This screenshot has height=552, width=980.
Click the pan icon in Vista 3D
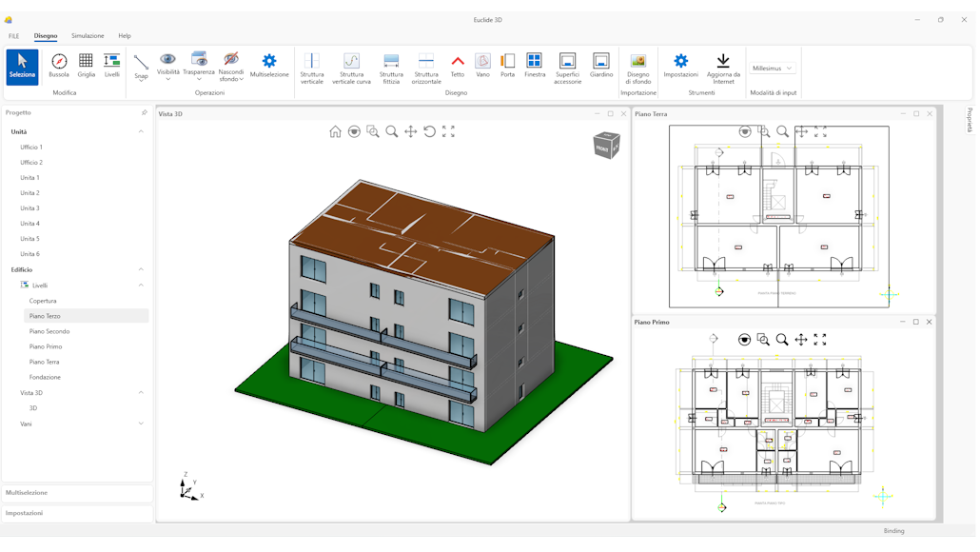click(411, 132)
